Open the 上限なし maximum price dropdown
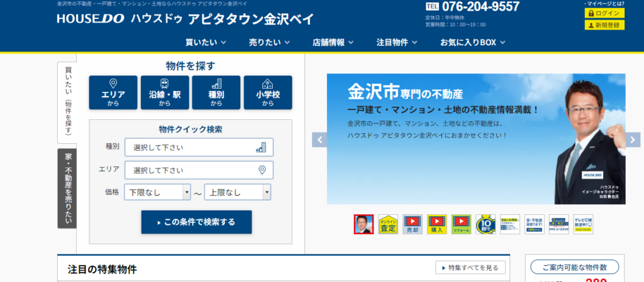This screenshot has width=644, height=282. 237,192
